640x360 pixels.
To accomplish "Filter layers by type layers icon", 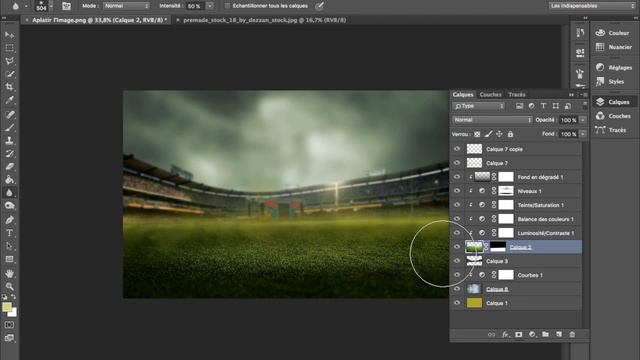I will (x=543, y=106).
